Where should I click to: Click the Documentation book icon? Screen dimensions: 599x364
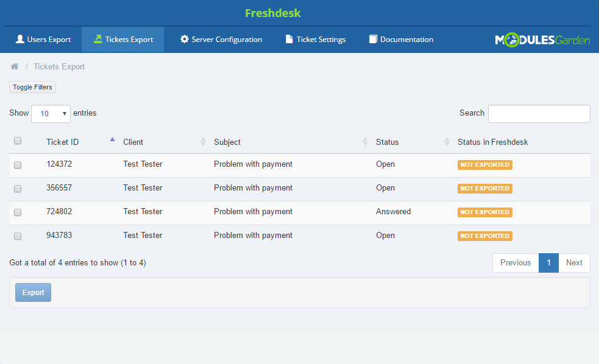[x=373, y=40]
